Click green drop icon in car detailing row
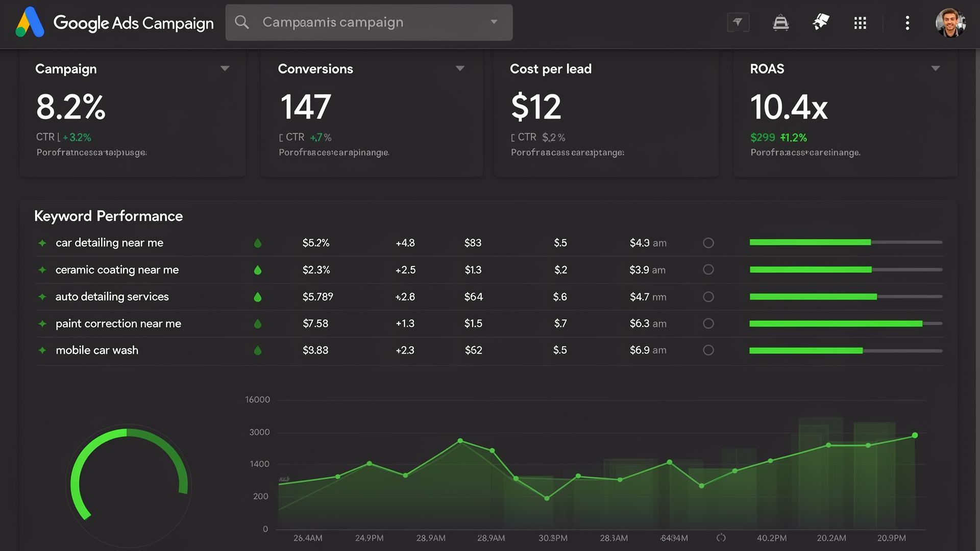 pyautogui.click(x=258, y=243)
